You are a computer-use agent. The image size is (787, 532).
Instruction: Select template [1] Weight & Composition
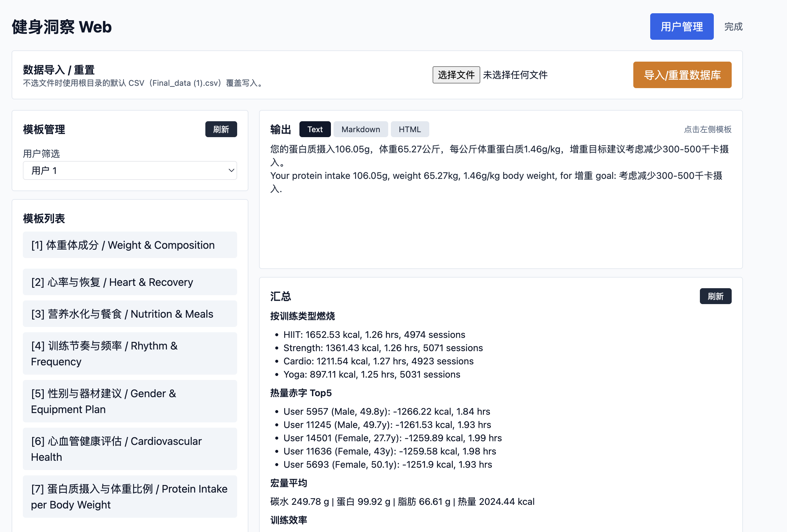tap(130, 245)
